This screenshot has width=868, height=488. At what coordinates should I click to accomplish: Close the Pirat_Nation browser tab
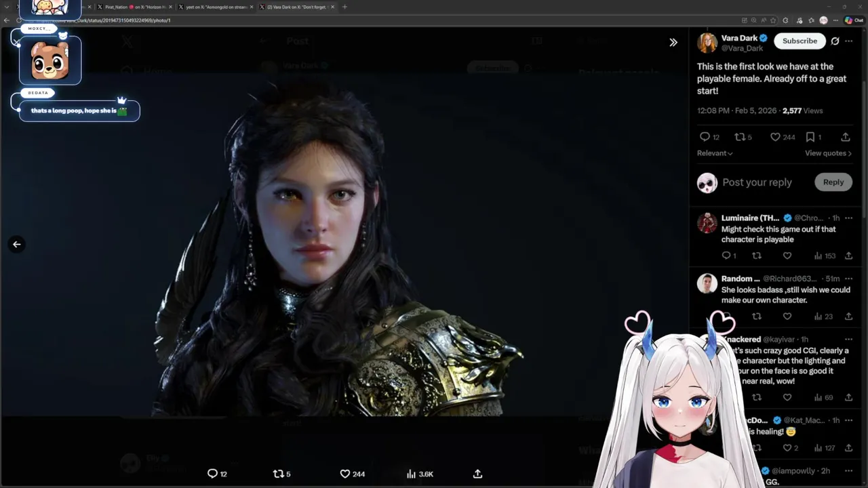point(170,7)
